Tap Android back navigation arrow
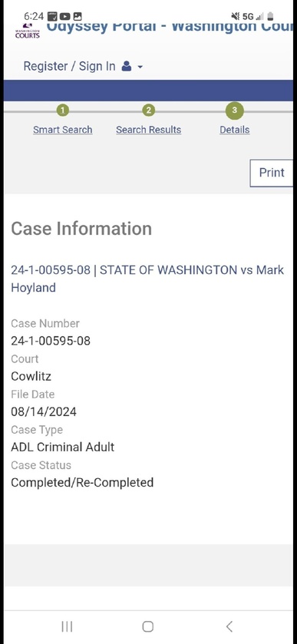 (x=229, y=626)
